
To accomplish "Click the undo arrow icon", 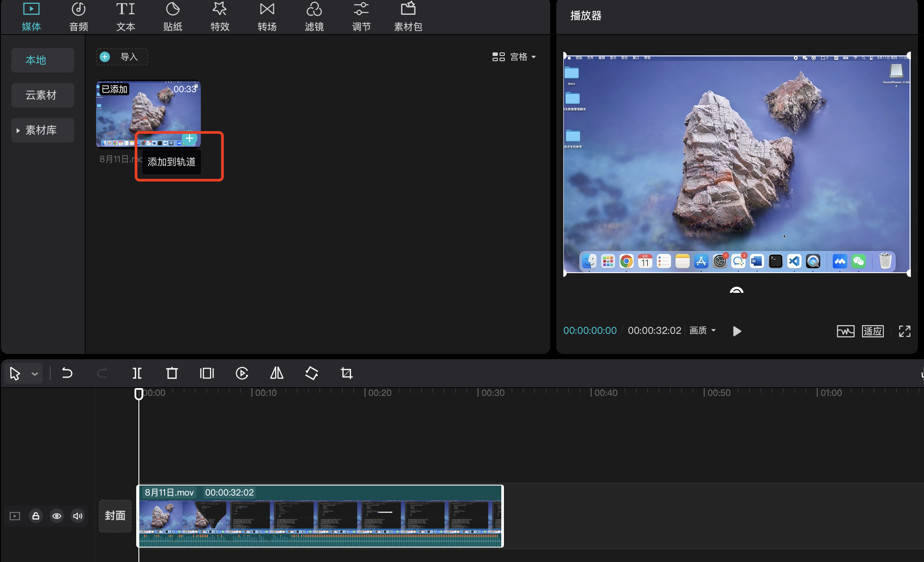I will click(67, 373).
